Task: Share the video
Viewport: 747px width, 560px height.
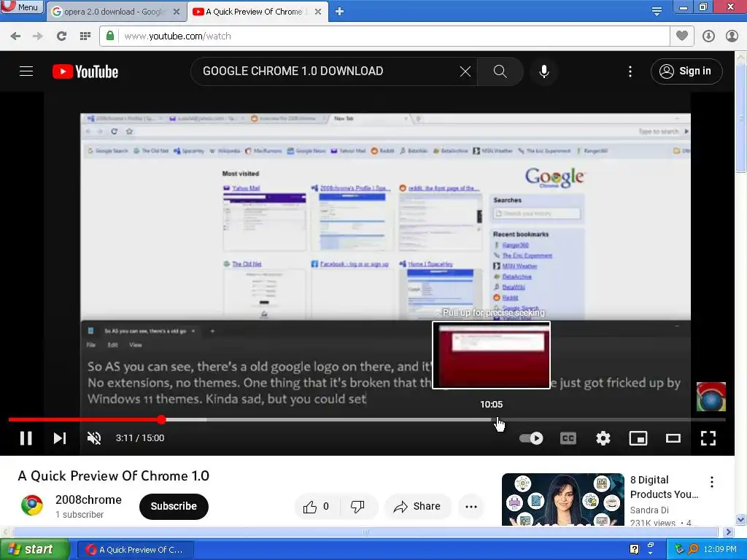Action: 417,507
